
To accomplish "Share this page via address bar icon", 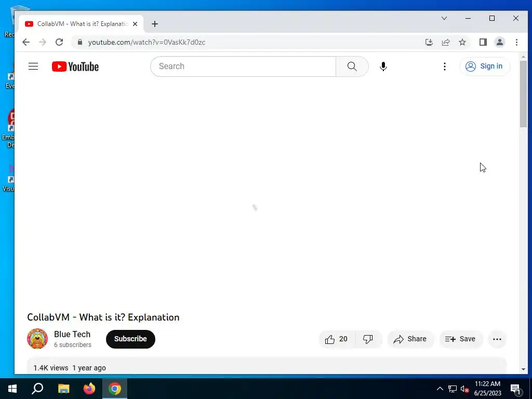I will [x=445, y=42].
